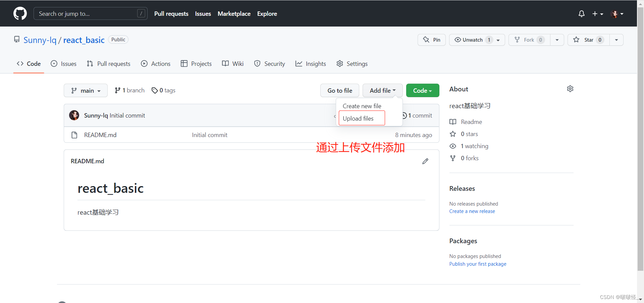Open the green Code dropdown

(423, 90)
